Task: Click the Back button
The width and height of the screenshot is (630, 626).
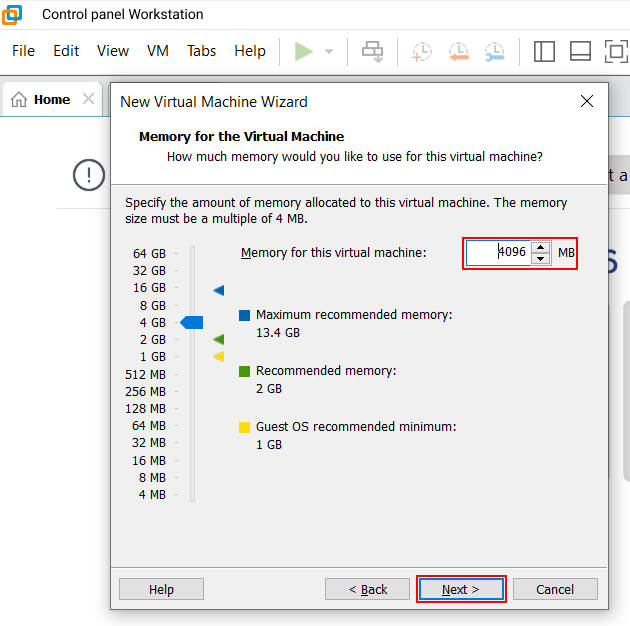Action: pyautogui.click(x=367, y=589)
